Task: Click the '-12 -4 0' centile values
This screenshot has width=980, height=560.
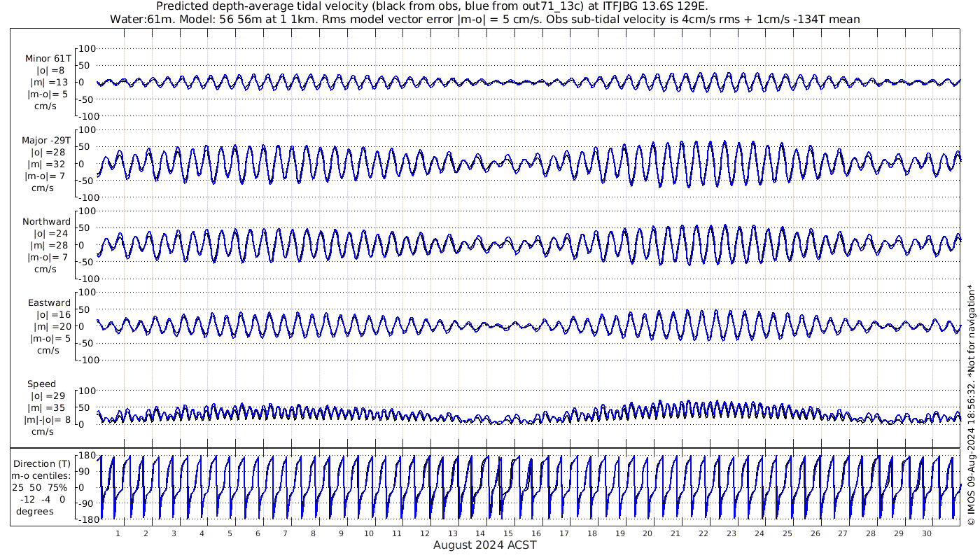Action: click(x=43, y=499)
